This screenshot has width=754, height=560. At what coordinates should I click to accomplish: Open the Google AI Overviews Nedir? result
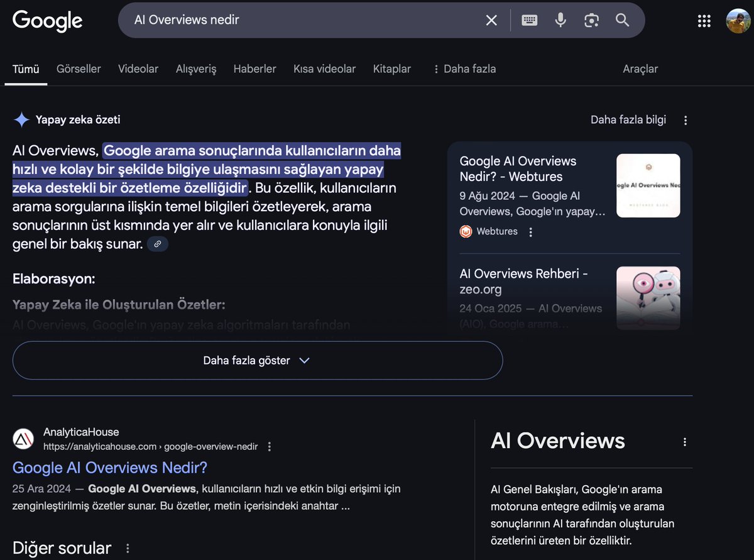(110, 468)
